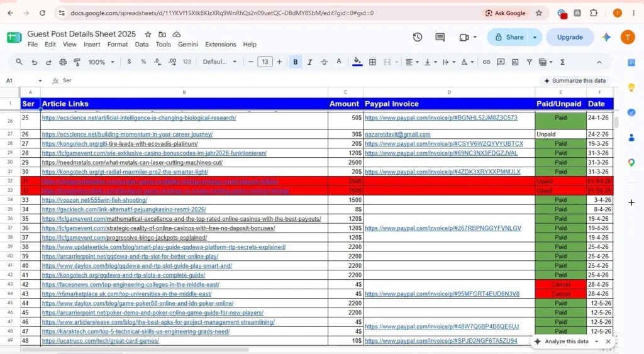Toggle bold formatting
The image size is (644, 354).
(296, 62)
